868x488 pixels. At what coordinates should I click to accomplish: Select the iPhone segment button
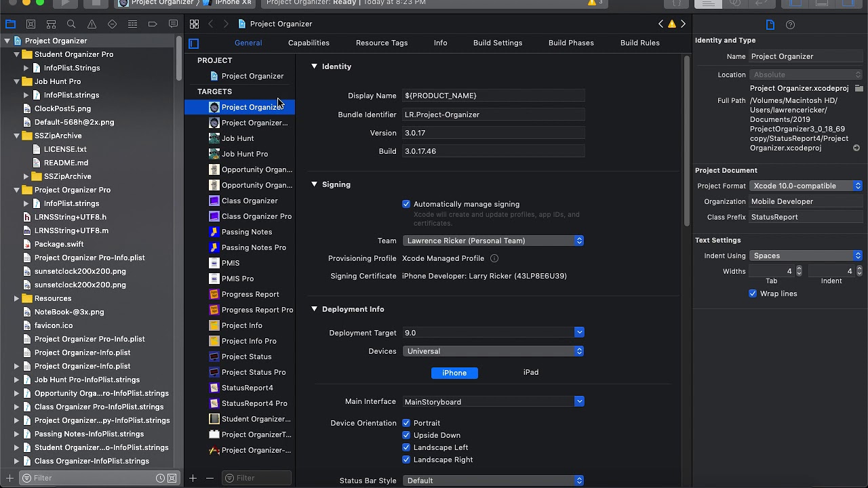coord(454,373)
